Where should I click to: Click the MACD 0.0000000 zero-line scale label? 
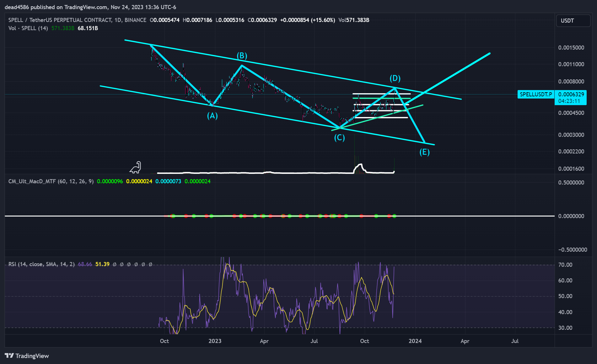pos(571,216)
